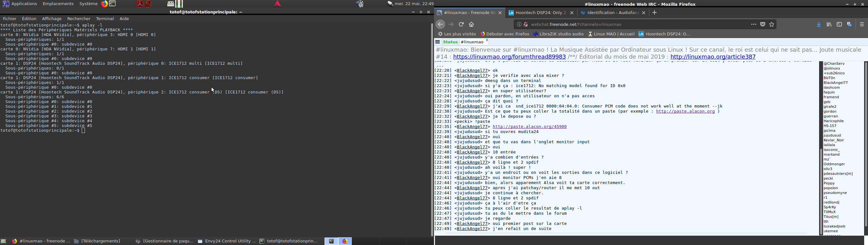Go forward one page in Firefox

451,24
